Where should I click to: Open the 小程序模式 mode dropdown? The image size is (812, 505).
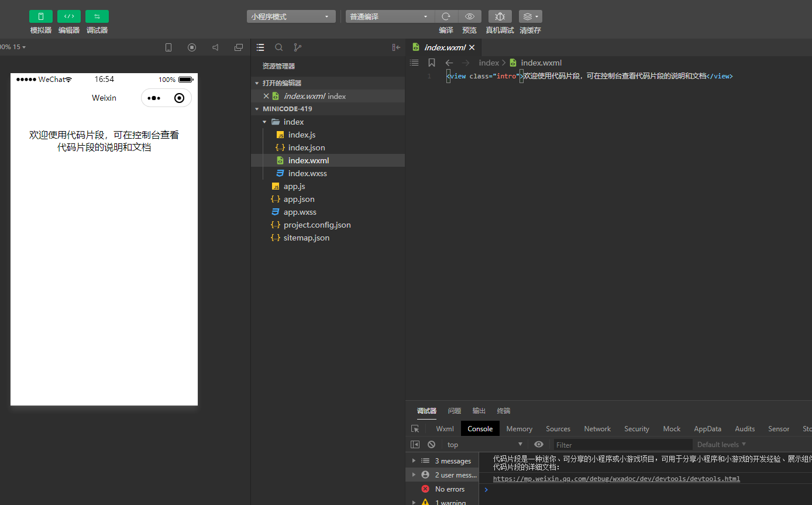[291, 17]
